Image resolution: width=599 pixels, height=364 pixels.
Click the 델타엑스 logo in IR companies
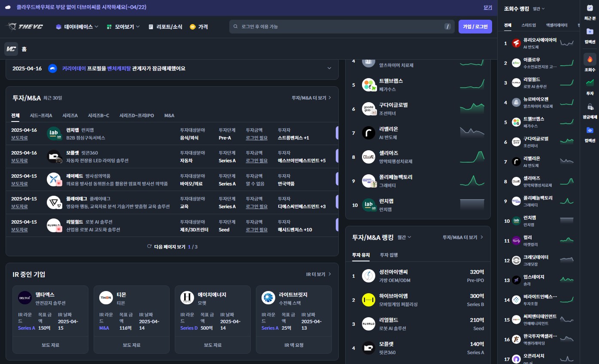(x=25, y=298)
